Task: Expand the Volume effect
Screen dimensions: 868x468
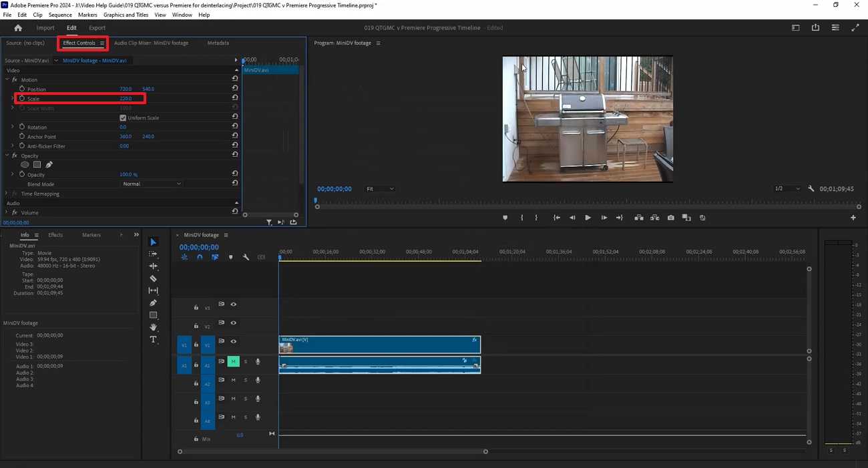Action: point(7,212)
